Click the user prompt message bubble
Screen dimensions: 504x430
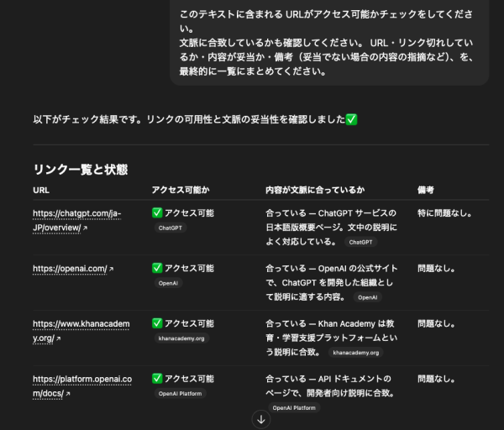[x=328, y=42]
